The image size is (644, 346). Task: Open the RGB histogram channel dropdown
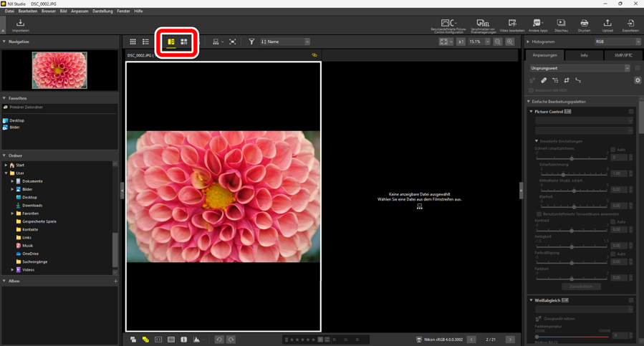[617, 42]
